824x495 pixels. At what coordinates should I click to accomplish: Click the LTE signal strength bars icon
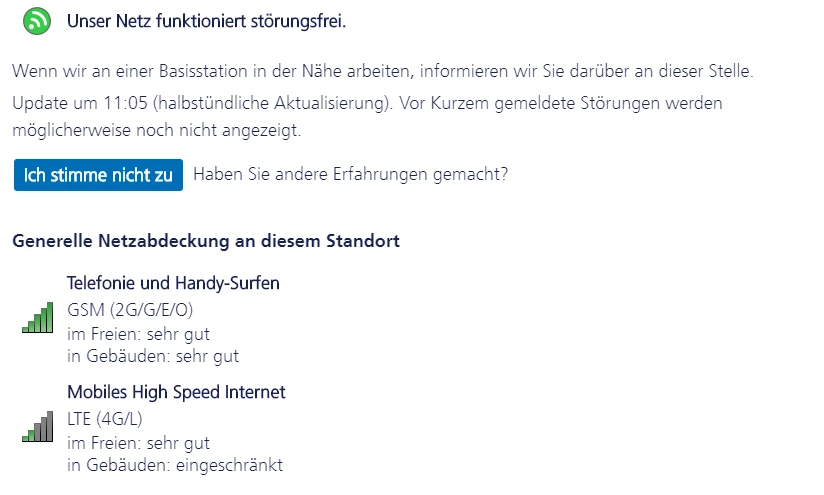37,427
